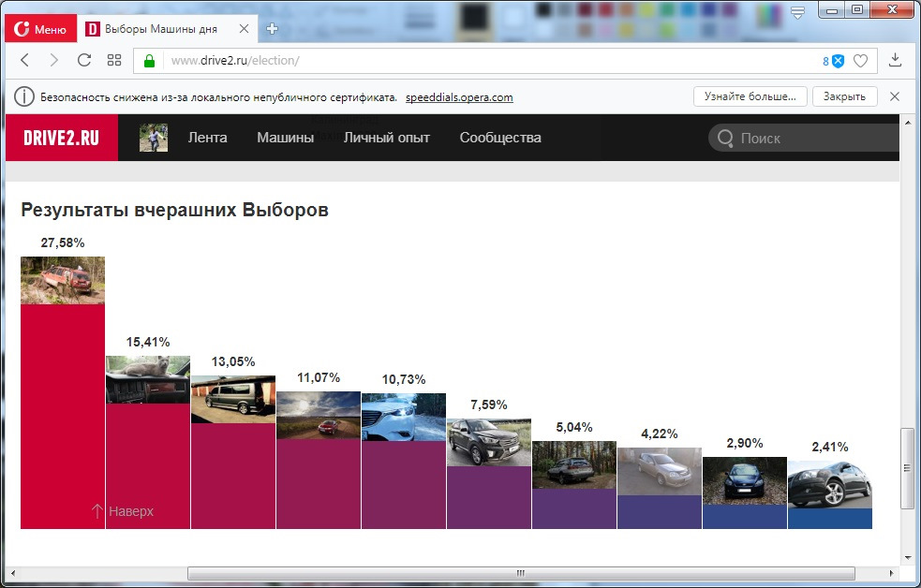Go back with the browser back arrow
The width and height of the screenshot is (921, 588).
[x=24, y=60]
